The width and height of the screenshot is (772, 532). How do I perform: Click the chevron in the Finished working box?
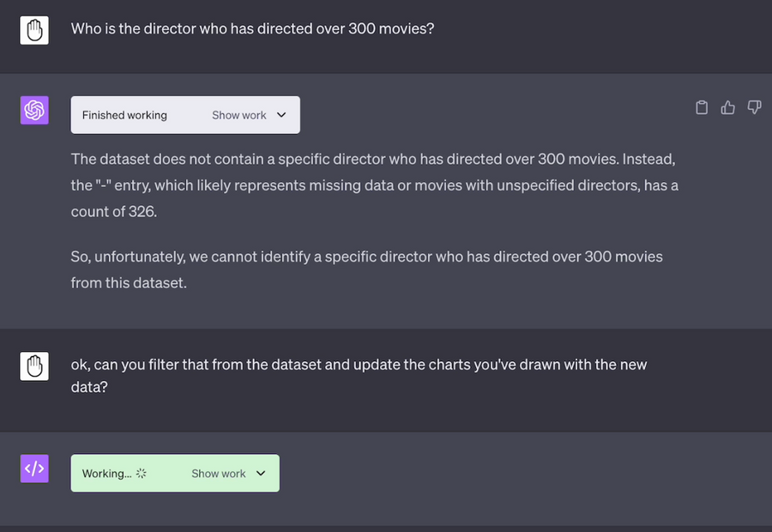pos(281,115)
